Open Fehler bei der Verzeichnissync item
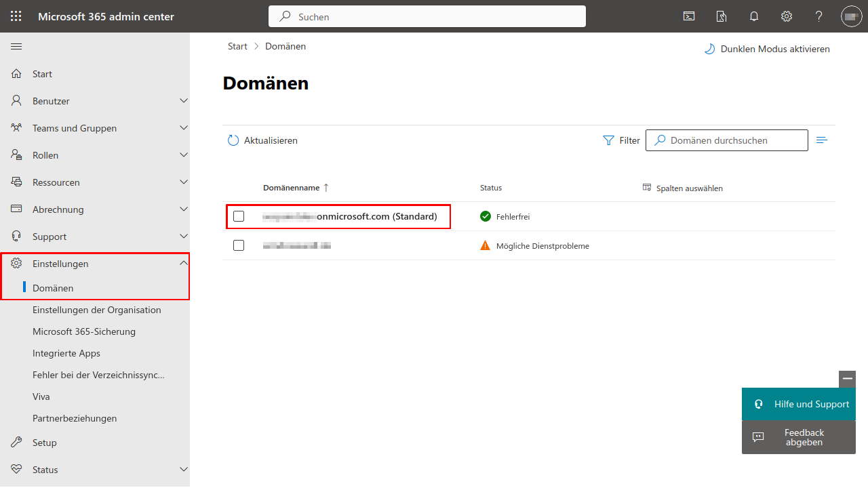 99,375
